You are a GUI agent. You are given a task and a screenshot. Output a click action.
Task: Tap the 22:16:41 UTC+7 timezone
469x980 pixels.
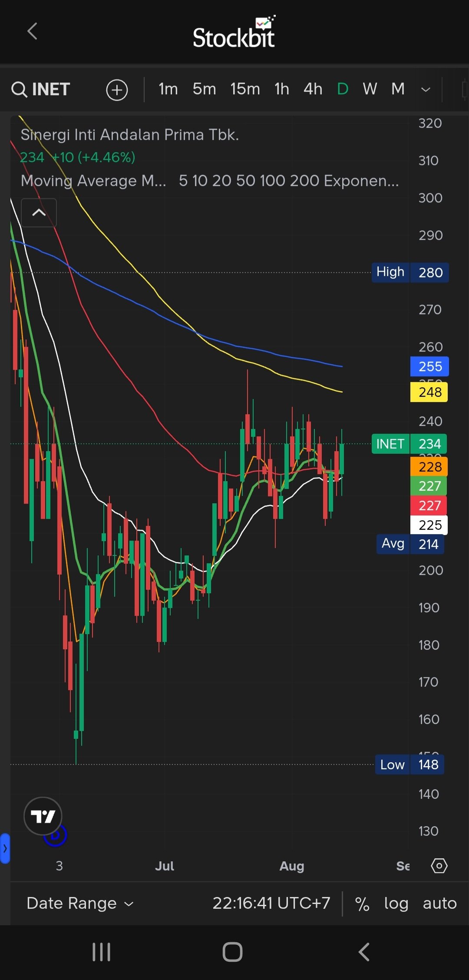coord(271,903)
